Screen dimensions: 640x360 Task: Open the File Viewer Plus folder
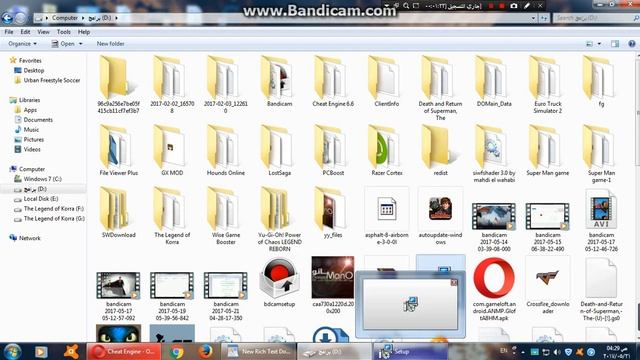coord(119,151)
